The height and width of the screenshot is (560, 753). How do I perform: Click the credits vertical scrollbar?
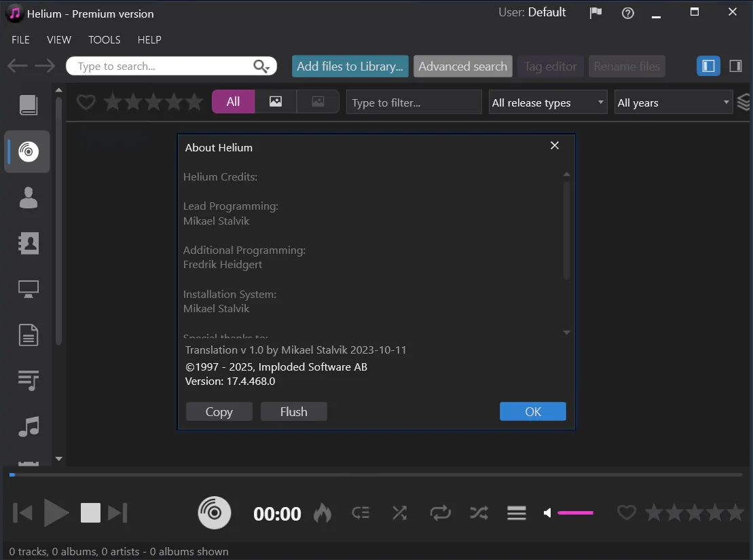[x=567, y=230]
